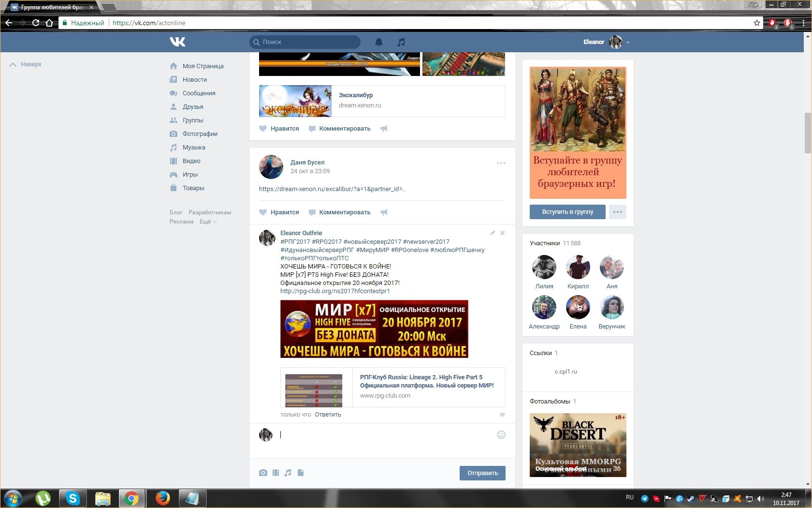The width and height of the screenshot is (812, 508).
Task: Open uTorrent from the taskbar
Action: pyautogui.click(x=43, y=498)
